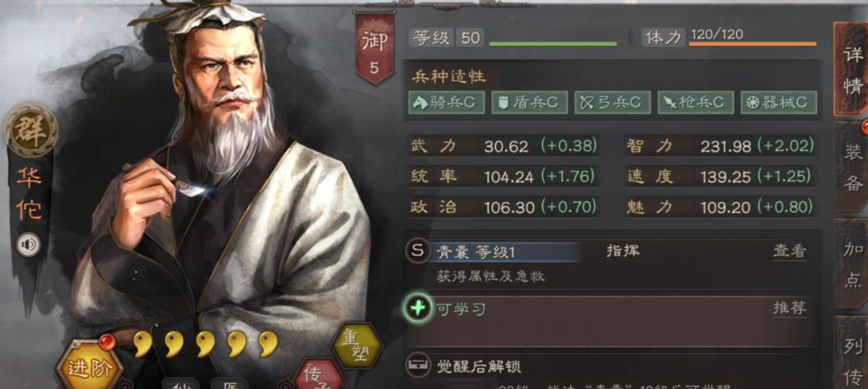This screenshot has width=868, height=389.
Task: Switch to the 装备 equipment tab
Action: tap(851, 167)
